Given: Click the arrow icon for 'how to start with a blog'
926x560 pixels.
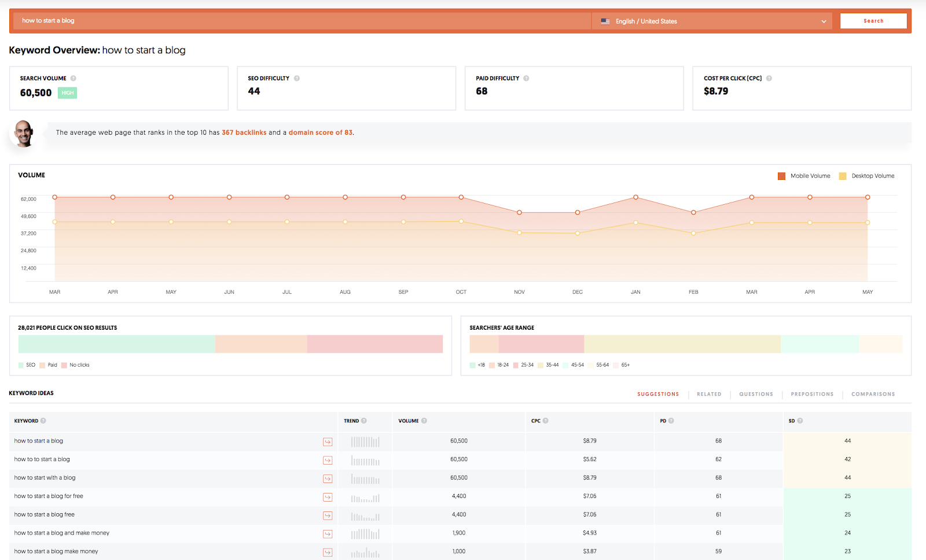Looking at the screenshot, I should [328, 479].
